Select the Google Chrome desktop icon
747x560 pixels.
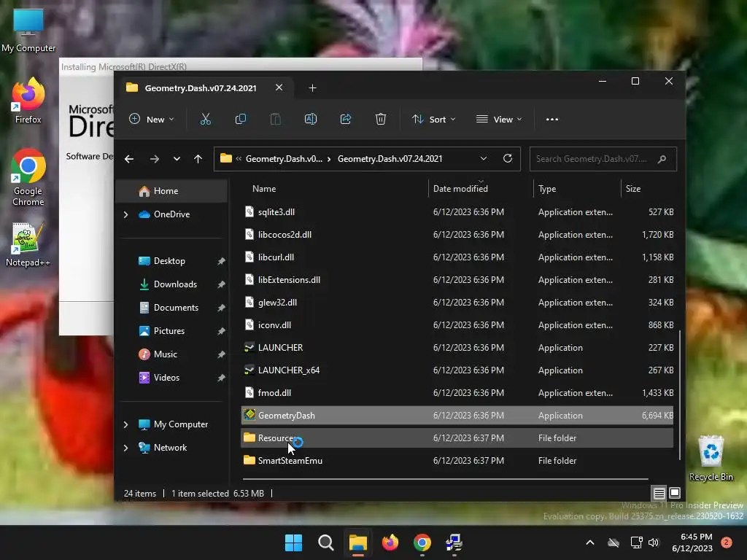click(28, 177)
